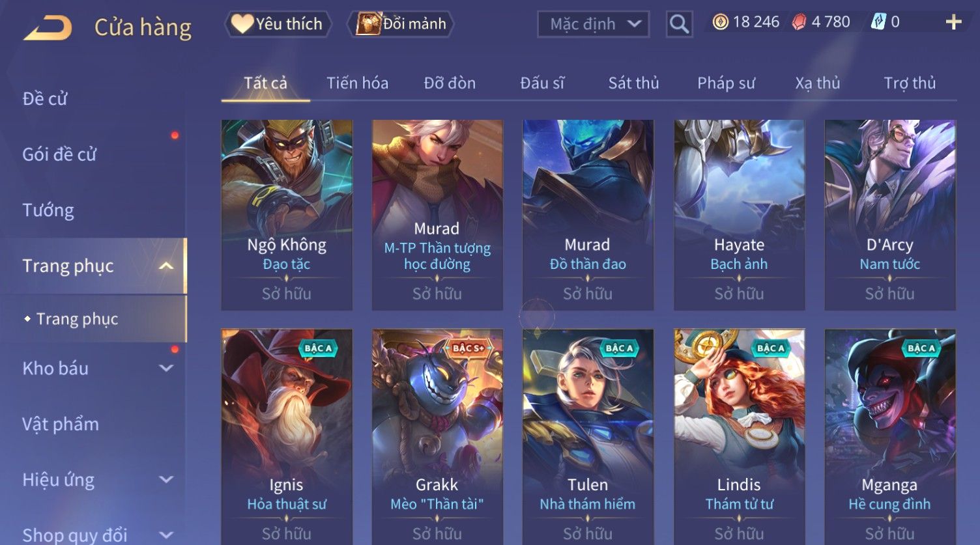Open Gói đề cử sidebar item
Image resolution: width=980 pixels, height=545 pixels.
[x=59, y=154]
